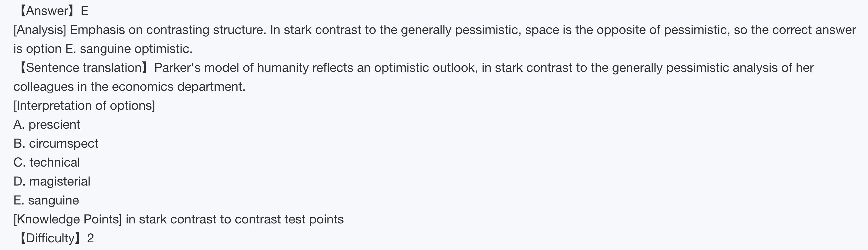Select option E. sanguine in the options list

coord(46,201)
